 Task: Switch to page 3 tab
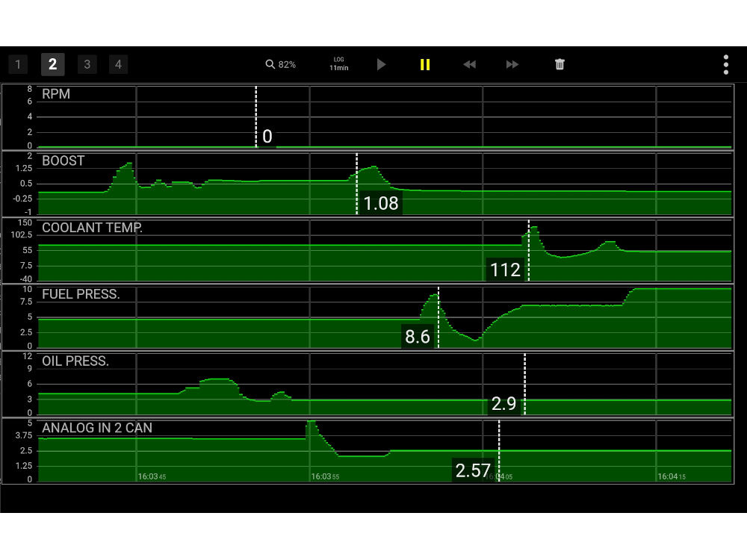click(87, 65)
